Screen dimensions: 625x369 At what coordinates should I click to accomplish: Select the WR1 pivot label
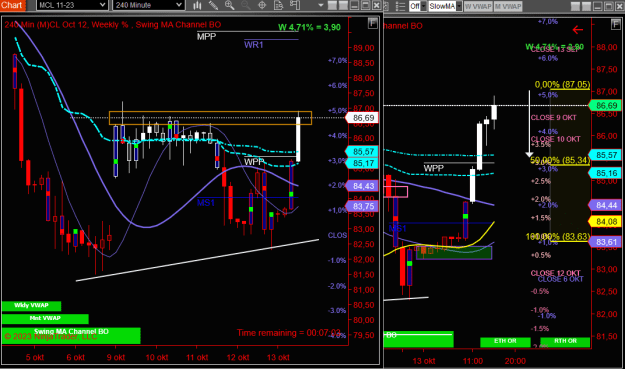pyautogui.click(x=254, y=45)
